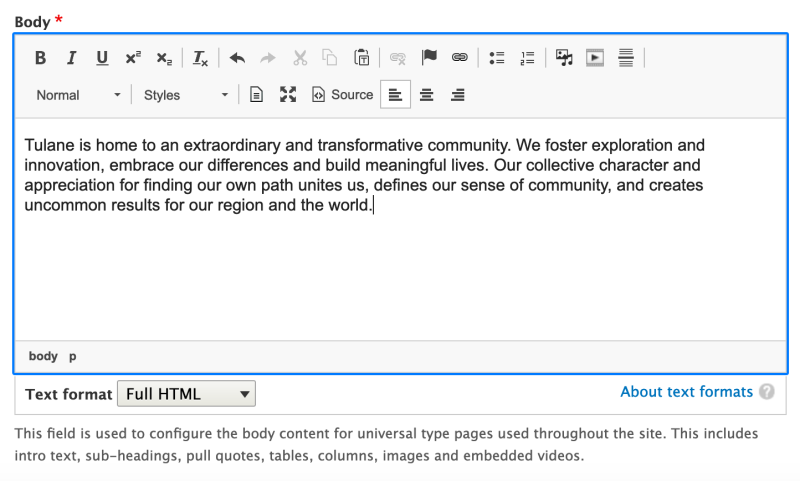Click the word 'Tulane' in the text
Viewport: 800px width, 481px height.
[49, 145]
